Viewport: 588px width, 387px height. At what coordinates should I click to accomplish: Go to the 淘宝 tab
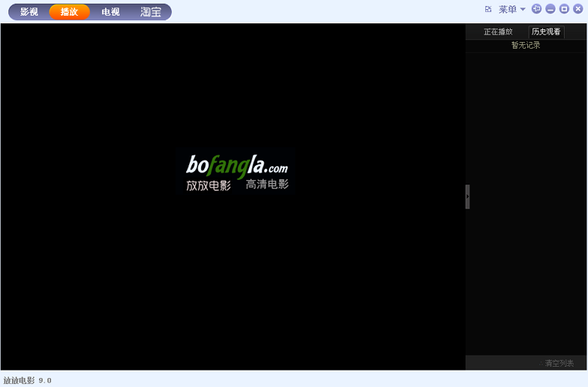point(151,12)
